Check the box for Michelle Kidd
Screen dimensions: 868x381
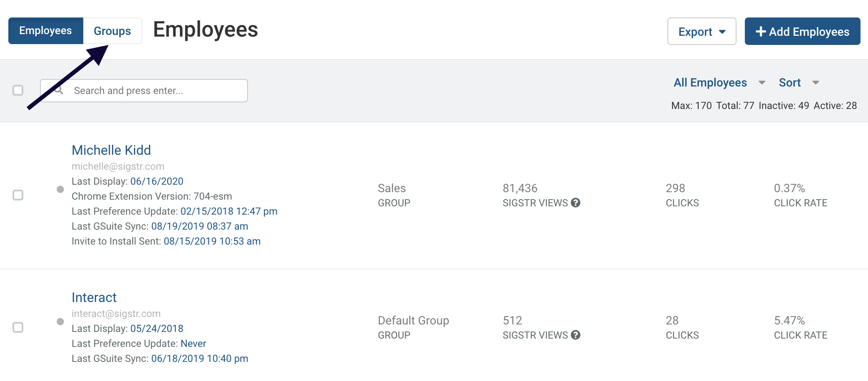point(18,195)
